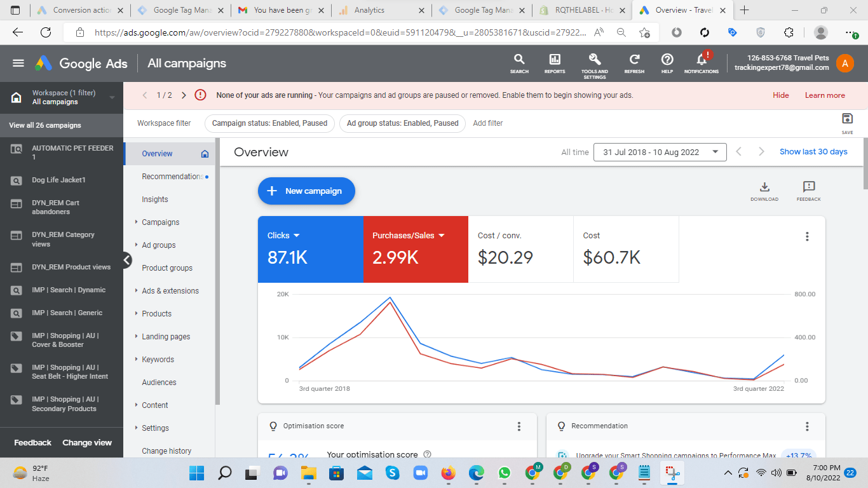Click the New campaign button
868x488 pixels.
click(x=306, y=191)
